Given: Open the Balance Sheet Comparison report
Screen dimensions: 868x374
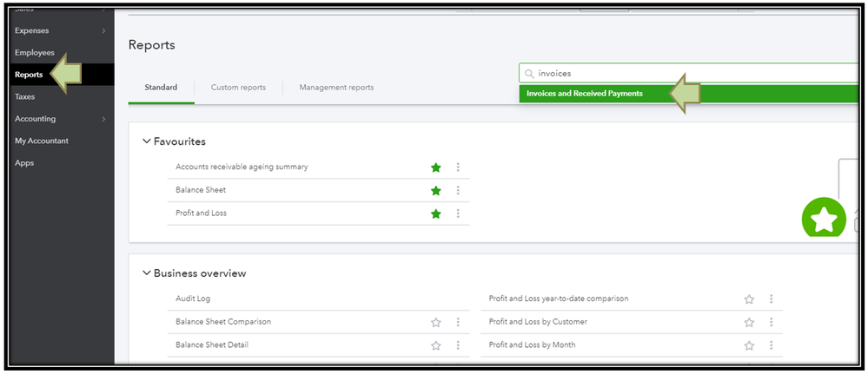Looking at the screenshot, I should [x=223, y=321].
